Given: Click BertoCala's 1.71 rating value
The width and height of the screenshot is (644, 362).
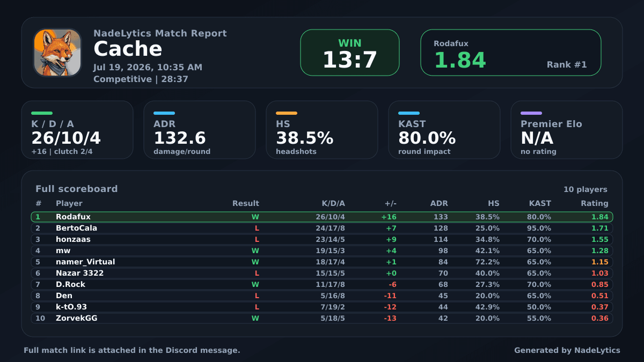Looking at the screenshot, I should (x=600, y=228).
